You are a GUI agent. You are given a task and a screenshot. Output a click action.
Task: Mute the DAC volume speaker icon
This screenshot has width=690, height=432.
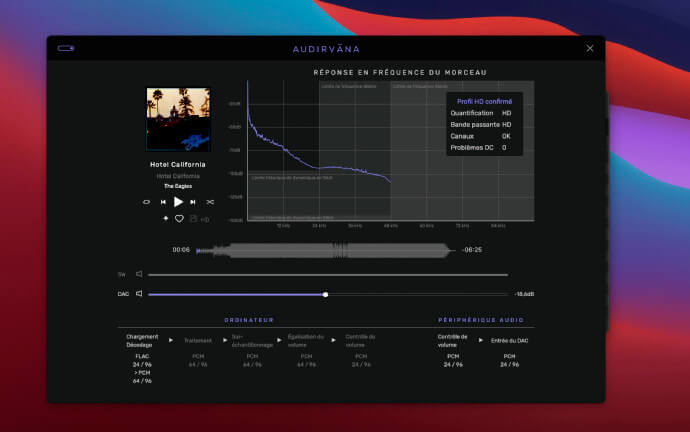coord(139,293)
